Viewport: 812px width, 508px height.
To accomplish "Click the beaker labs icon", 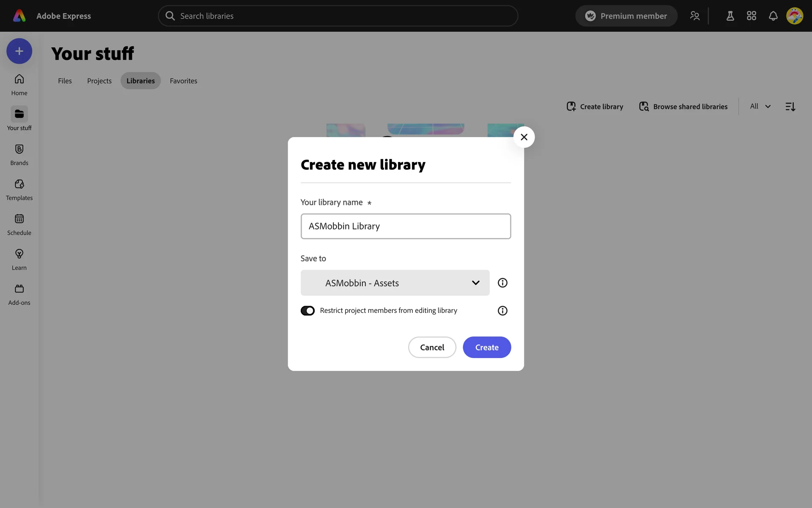I will (x=730, y=16).
